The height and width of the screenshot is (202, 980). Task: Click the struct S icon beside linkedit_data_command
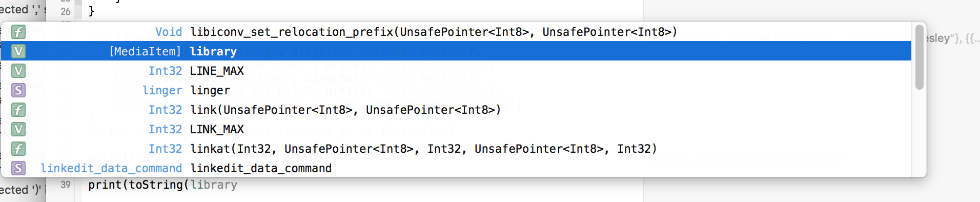coord(18,168)
